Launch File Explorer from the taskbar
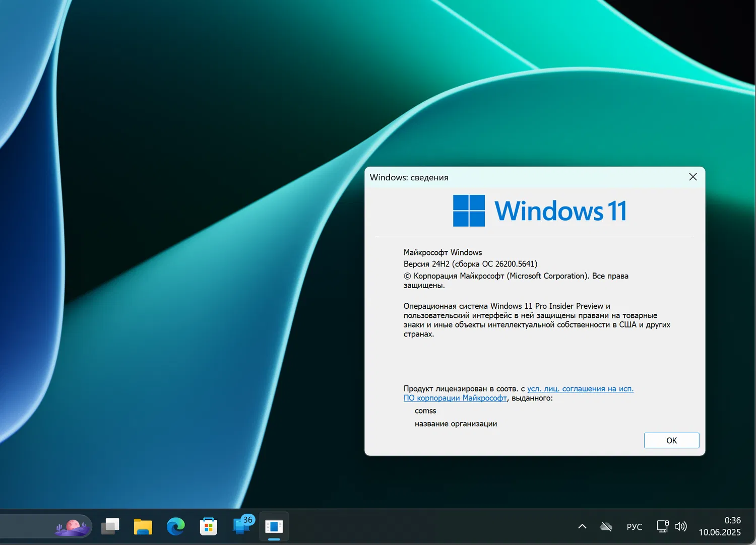 coord(143,526)
